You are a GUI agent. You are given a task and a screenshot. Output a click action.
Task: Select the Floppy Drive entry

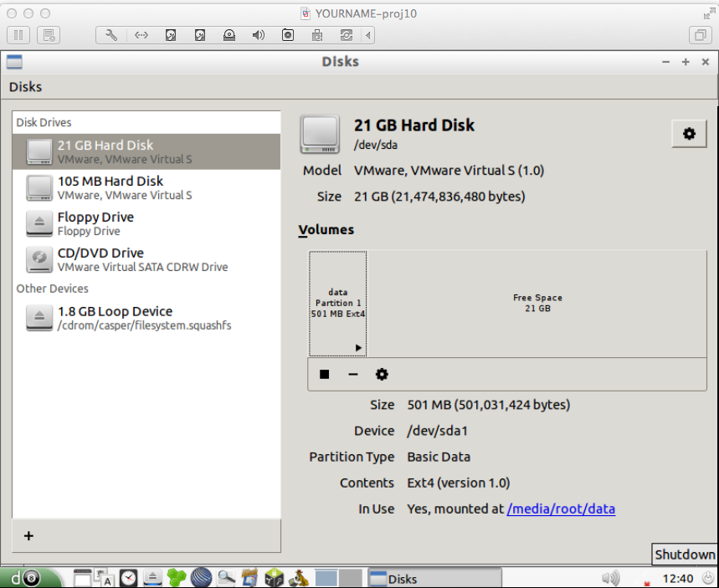click(x=146, y=223)
